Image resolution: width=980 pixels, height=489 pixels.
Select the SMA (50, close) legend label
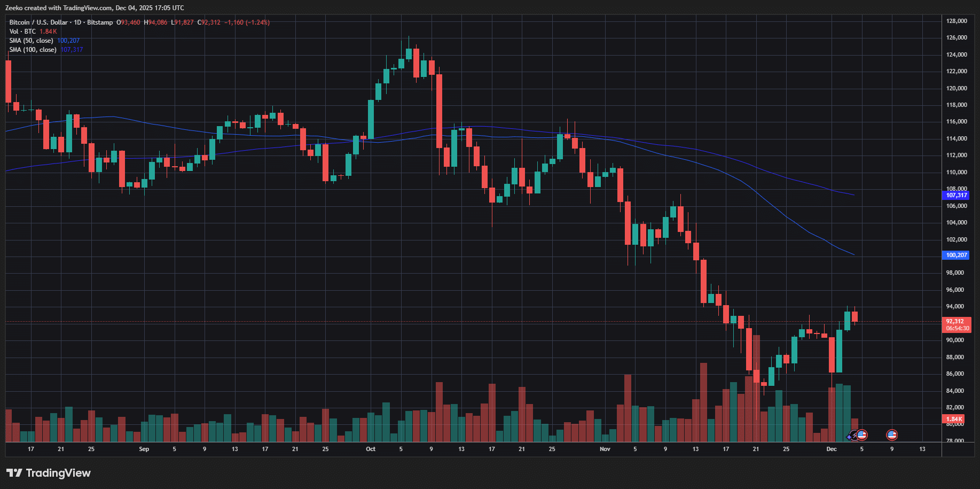pyautogui.click(x=31, y=41)
